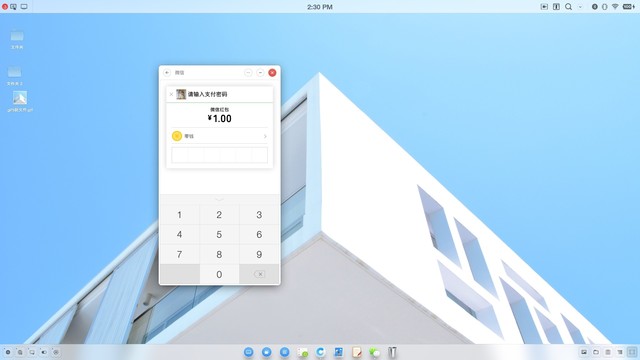This screenshot has height=360, width=640.
Task: Click the yellow coin balance icon
Action: click(177, 136)
